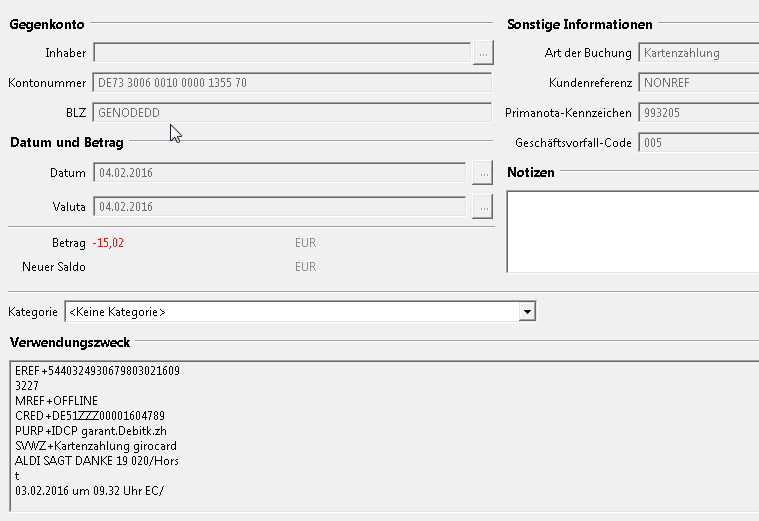Click the browse button next to Inhaber
Image resolution: width=759 pixels, height=521 pixels.
coord(483,52)
